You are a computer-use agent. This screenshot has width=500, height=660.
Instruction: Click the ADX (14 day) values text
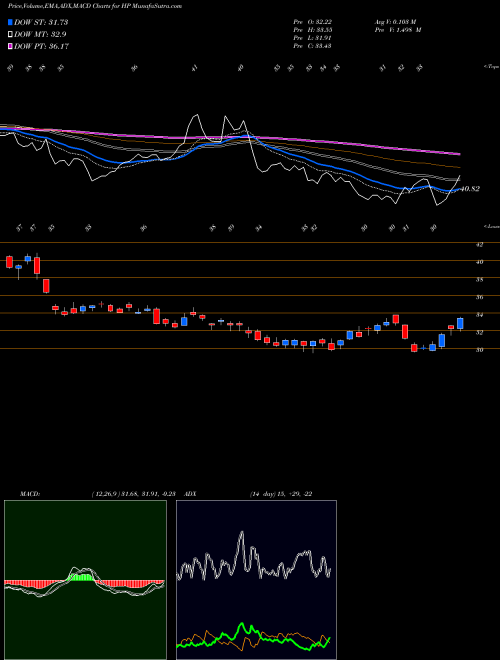[281, 494]
